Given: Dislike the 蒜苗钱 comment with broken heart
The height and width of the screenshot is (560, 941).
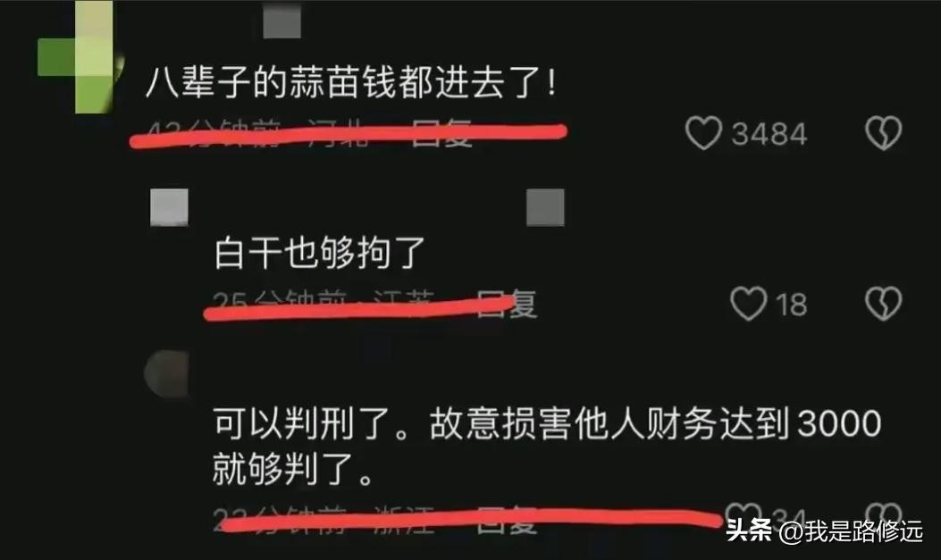Looking at the screenshot, I should tap(884, 132).
